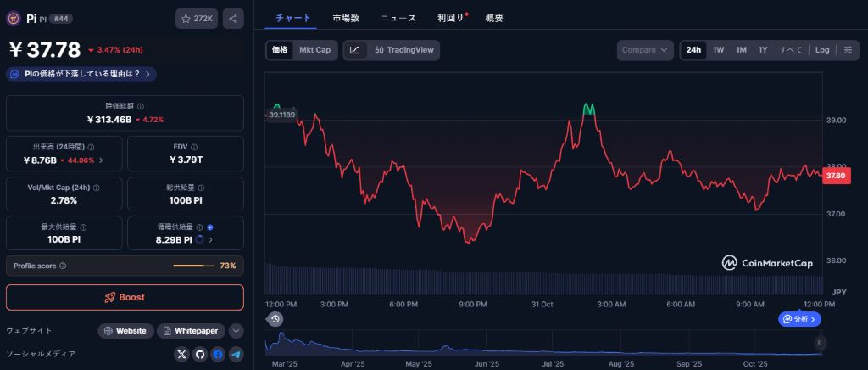The width and height of the screenshot is (868, 370).
Task: Open the X (Twitter) social link
Action: coord(181,355)
